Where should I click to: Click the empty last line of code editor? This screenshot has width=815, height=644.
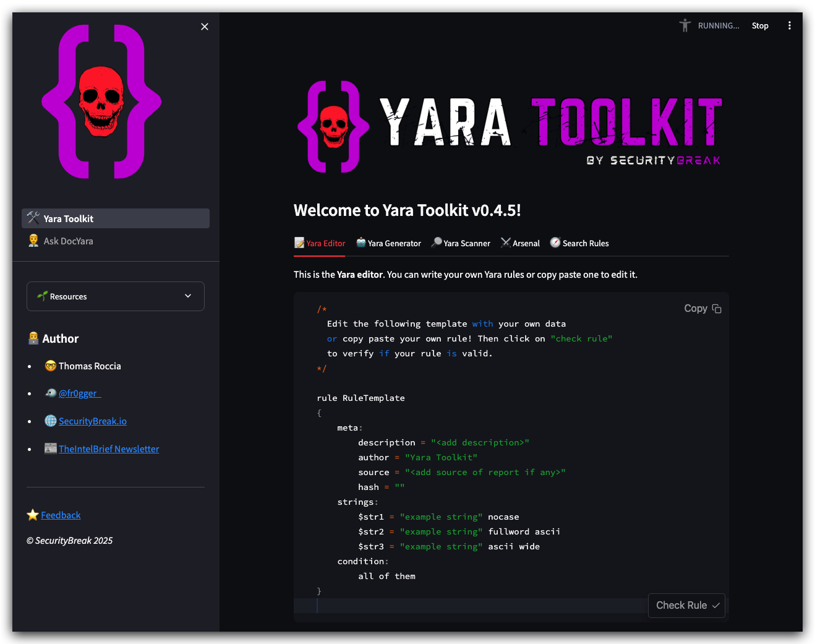click(x=470, y=606)
